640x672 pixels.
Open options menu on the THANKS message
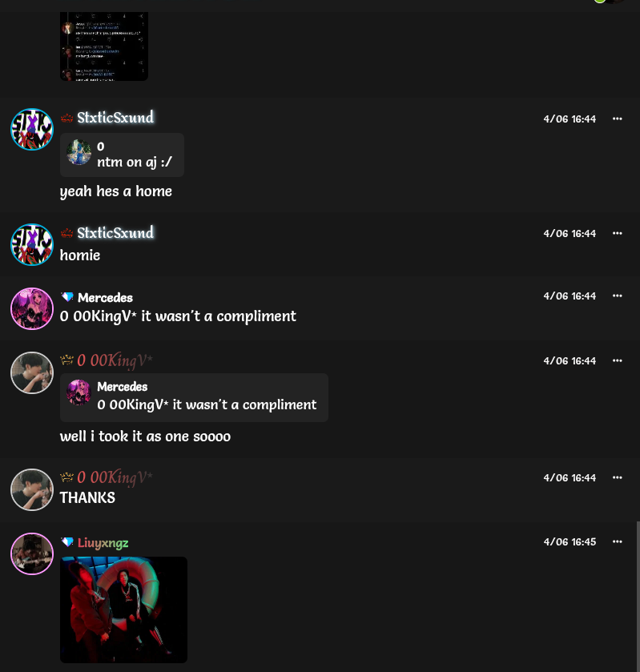[x=617, y=477]
